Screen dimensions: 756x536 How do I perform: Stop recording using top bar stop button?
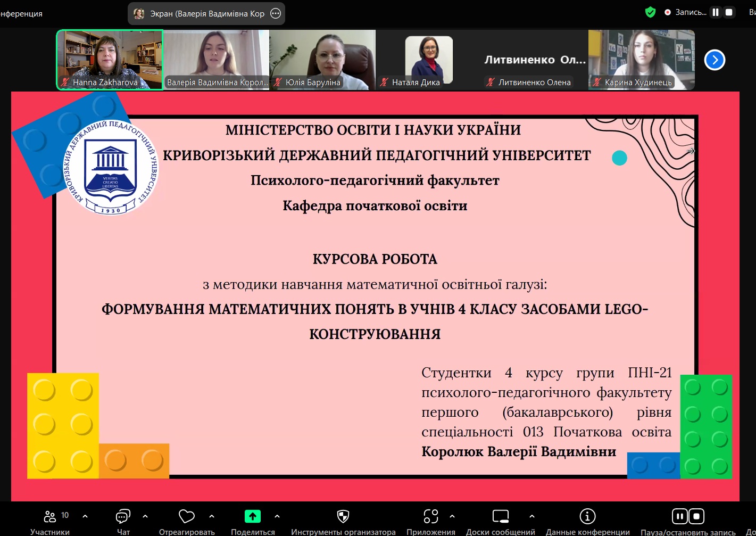coord(729,12)
